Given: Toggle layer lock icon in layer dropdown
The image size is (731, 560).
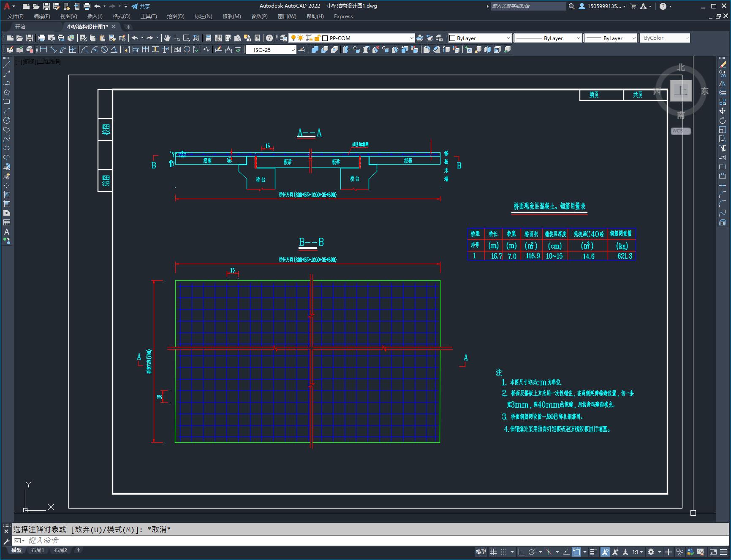Looking at the screenshot, I should 318,38.
